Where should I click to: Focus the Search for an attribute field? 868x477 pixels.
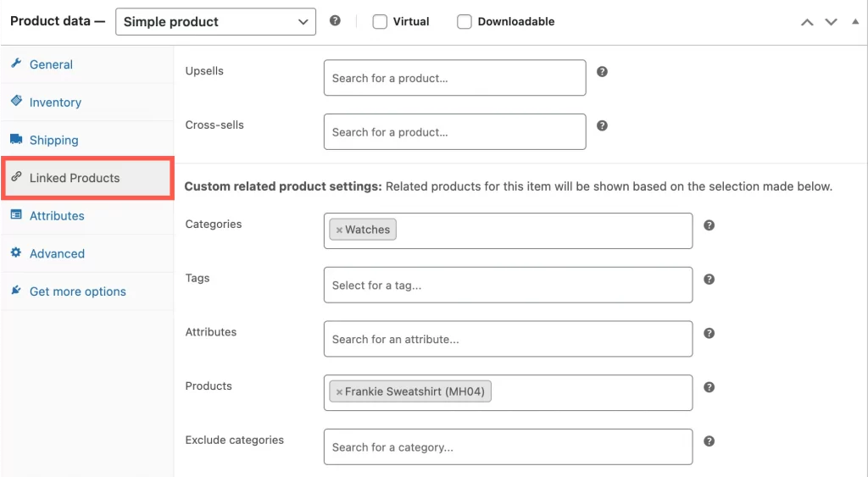click(x=509, y=339)
